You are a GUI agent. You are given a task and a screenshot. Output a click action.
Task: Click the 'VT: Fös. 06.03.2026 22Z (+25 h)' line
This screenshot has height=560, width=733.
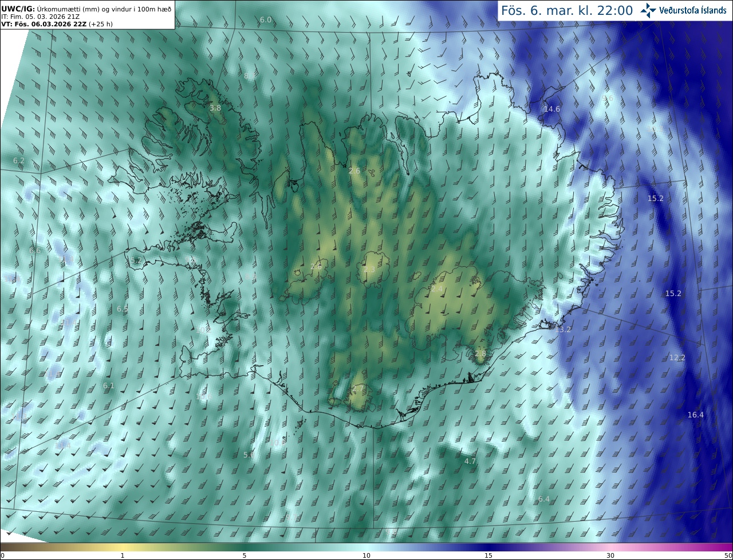click(x=57, y=24)
